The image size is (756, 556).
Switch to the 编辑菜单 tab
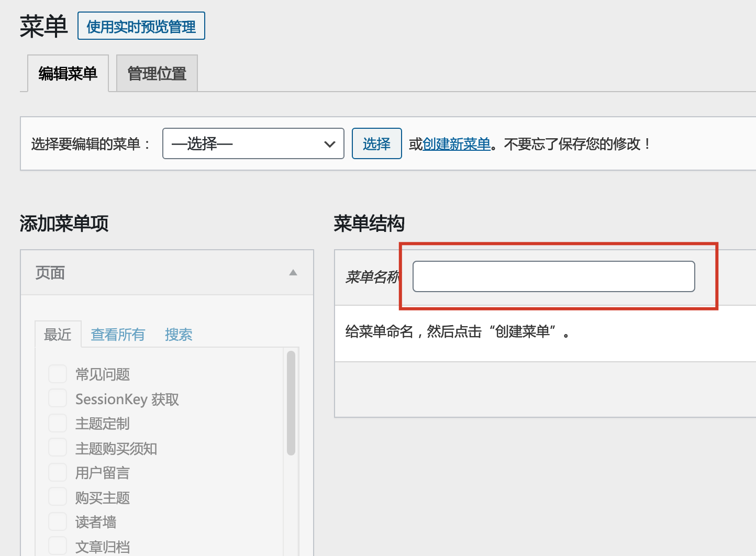(68, 74)
